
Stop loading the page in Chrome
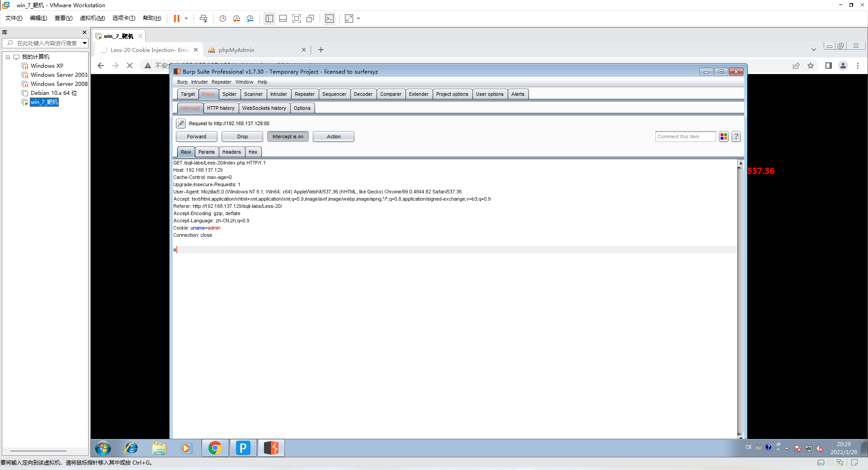(x=130, y=66)
